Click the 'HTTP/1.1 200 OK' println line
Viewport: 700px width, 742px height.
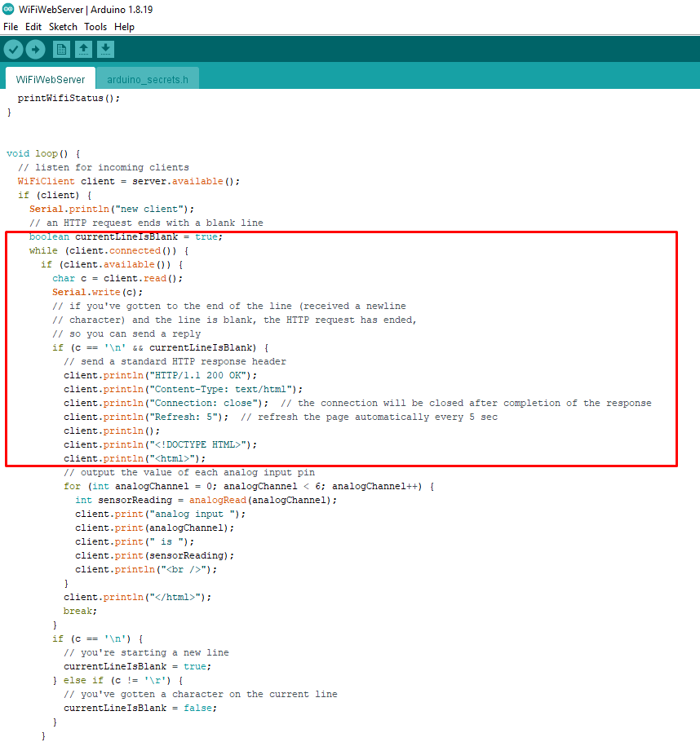[x=161, y=375]
